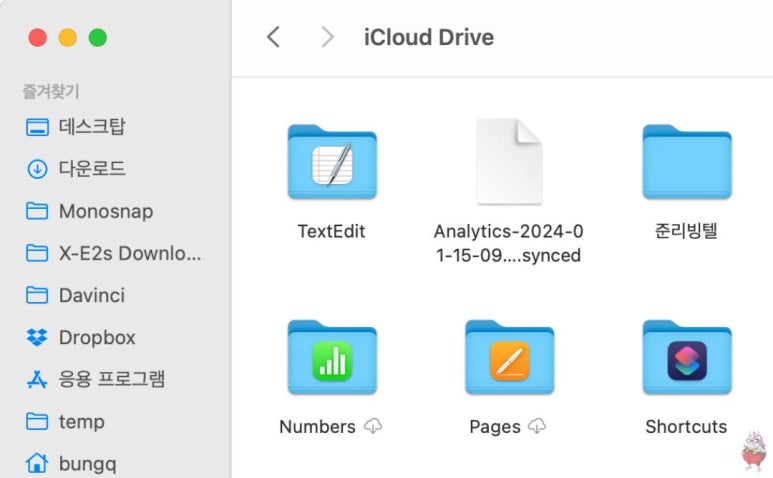773x478 pixels.
Task: Go forward with the right chevron
Action: click(x=327, y=37)
